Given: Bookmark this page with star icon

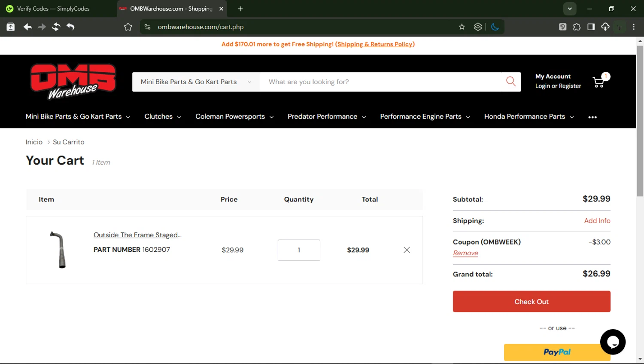Looking at the screenshot, I should [x=462, y=27].
